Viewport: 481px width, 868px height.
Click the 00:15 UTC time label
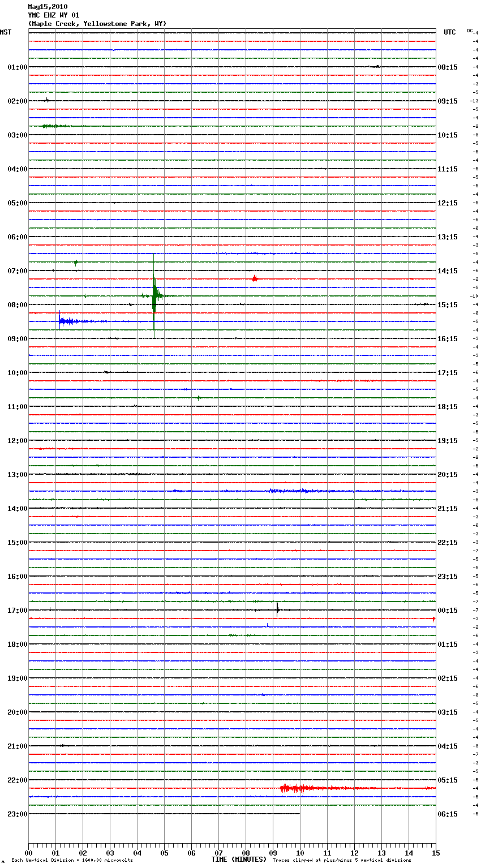point(448,611)
